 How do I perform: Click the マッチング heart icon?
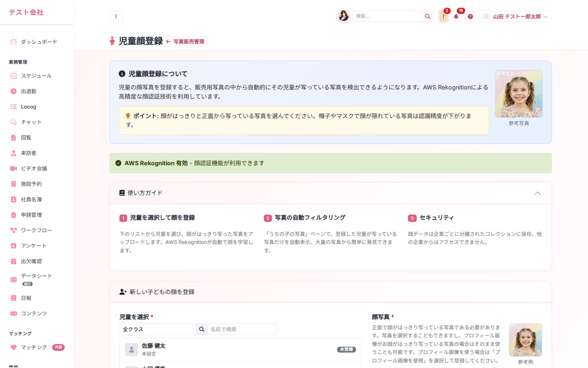[x=14, y=347]
